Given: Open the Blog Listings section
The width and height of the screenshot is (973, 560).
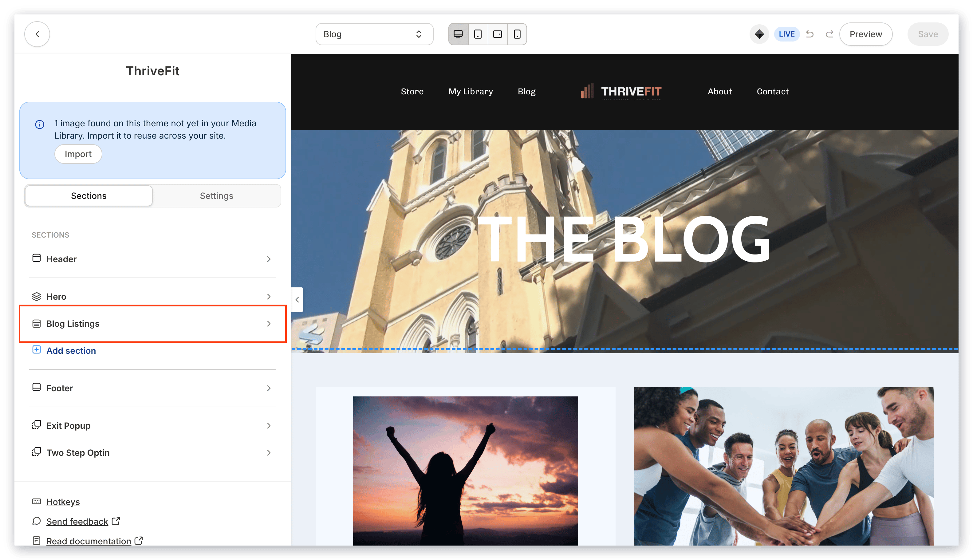Looking at the screenshot, I should pos(152,323).
